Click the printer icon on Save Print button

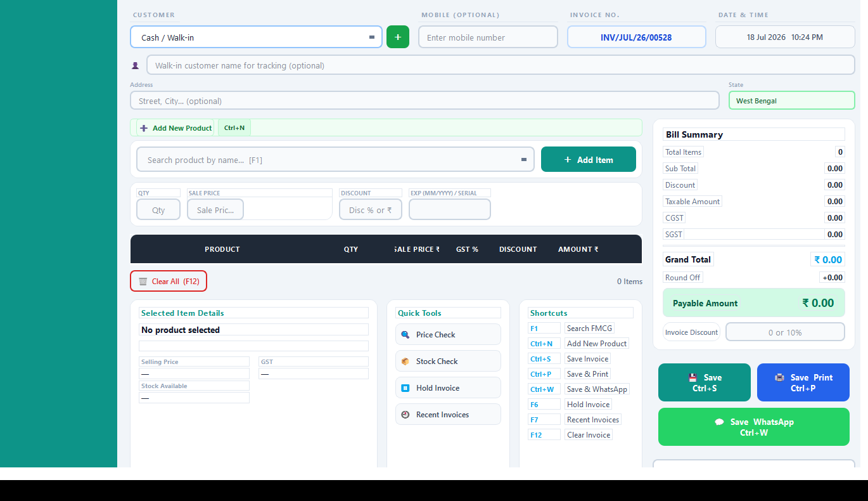click(780, 377)
